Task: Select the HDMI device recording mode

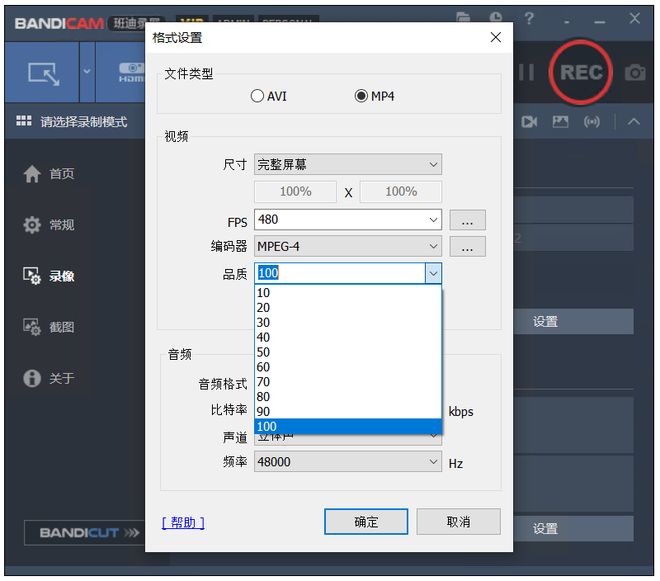Action: coord(131,72)
